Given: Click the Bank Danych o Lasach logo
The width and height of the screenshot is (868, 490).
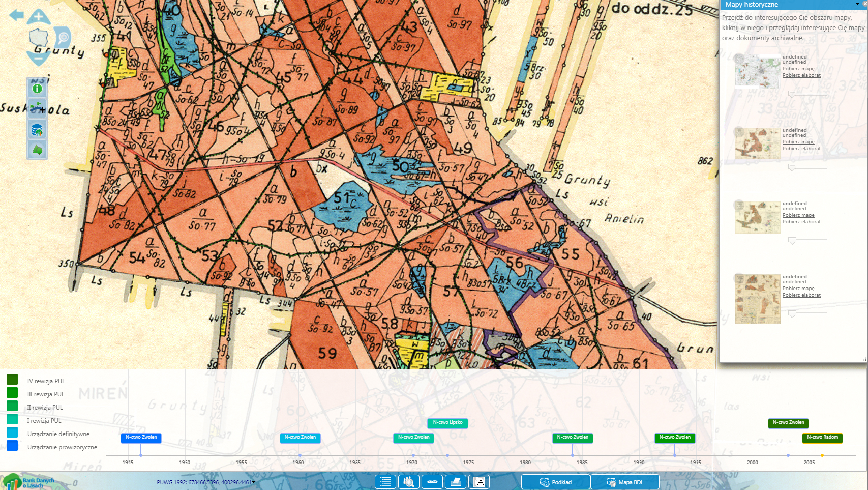Looking at the screenshot, I should pos(28,482).
